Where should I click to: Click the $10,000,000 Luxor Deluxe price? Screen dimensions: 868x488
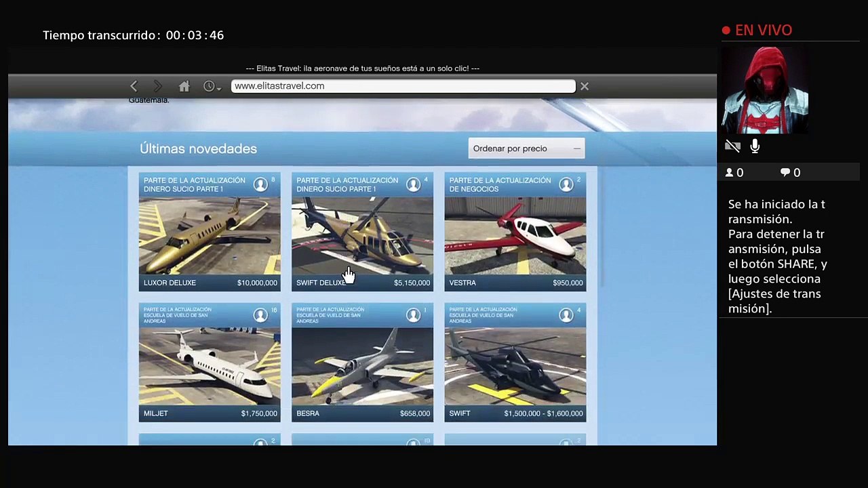pyautogui.click(x=257, y=283)
